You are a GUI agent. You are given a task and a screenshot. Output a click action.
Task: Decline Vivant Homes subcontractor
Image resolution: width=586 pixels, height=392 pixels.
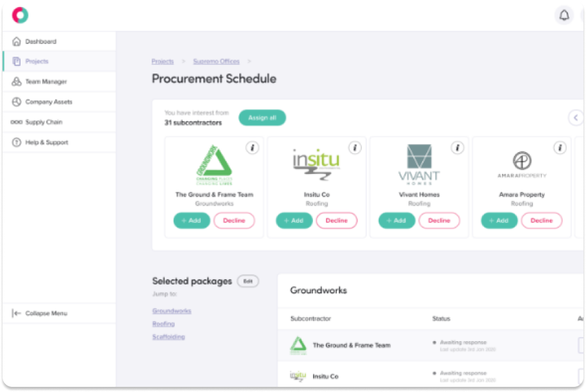tap(439, 220)
